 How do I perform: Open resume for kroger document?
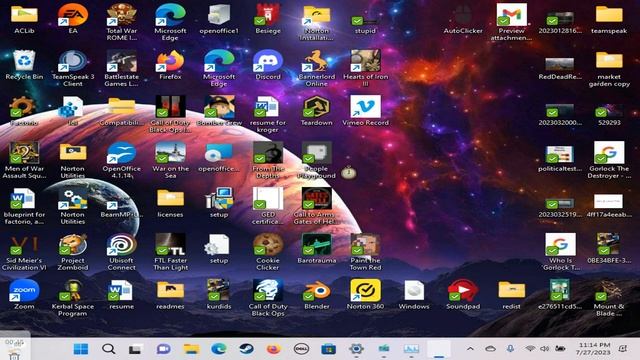[x=268, y=107]
